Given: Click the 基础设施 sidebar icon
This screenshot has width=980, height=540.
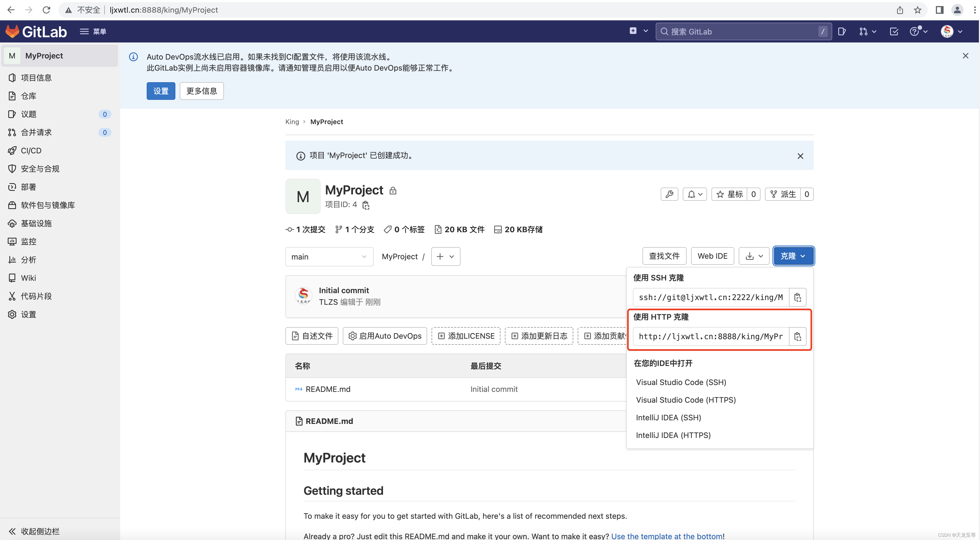Looking at the screenshot, I should [12, 223].
